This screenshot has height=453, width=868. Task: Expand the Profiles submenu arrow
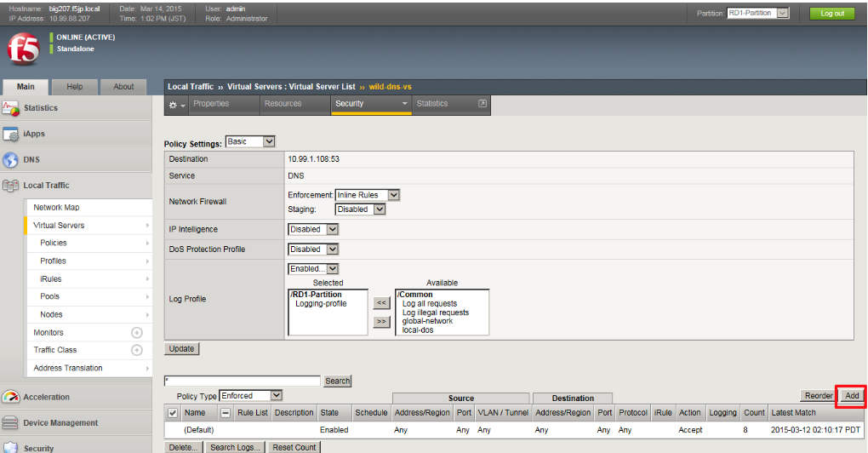pos(147,261)
